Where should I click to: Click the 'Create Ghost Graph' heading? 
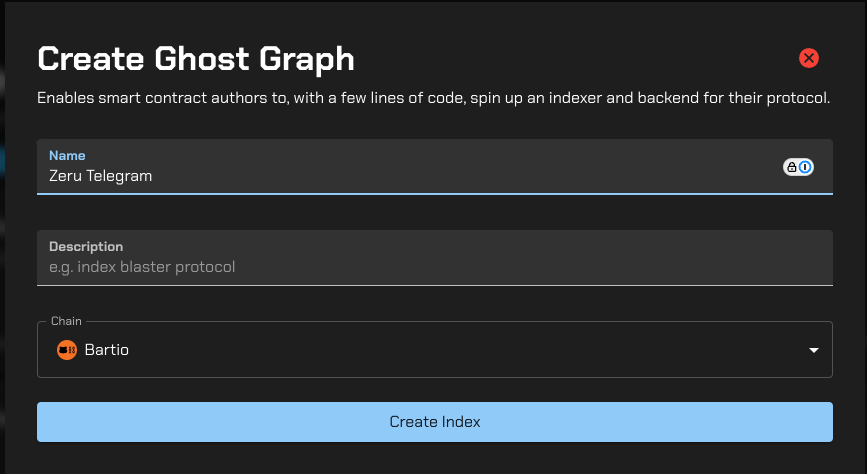point(196,59)
